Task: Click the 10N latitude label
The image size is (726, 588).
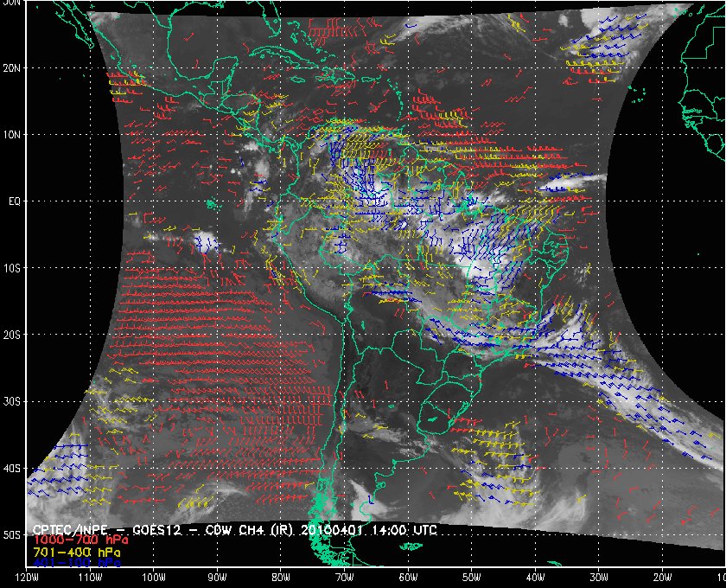Action: 11,135
